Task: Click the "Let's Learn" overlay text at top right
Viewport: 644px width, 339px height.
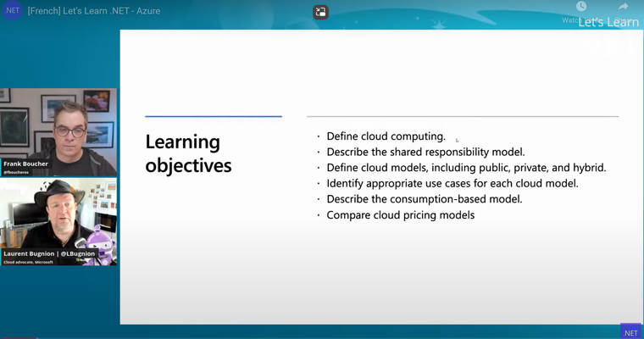Action: [x=608, y=22]
